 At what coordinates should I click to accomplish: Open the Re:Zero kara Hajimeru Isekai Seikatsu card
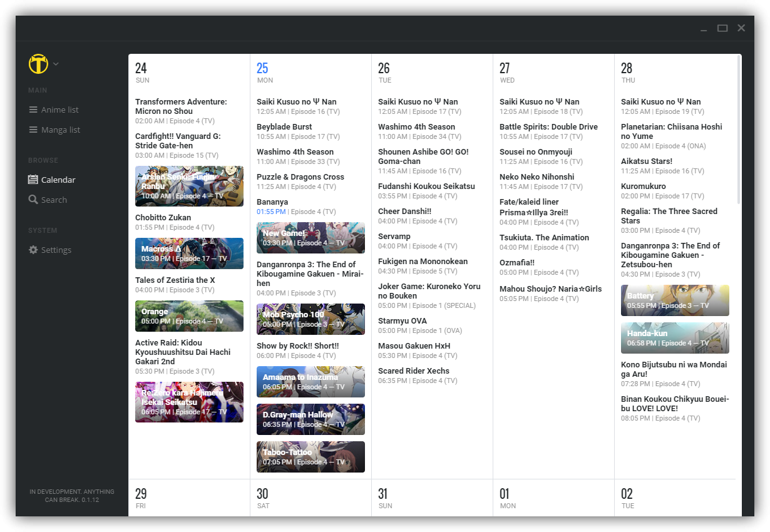pyautogui.click(x=189, y=402)
